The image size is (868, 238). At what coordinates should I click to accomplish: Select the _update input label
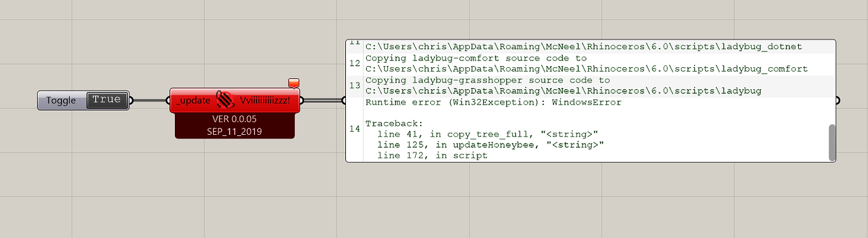click(193, 100)
